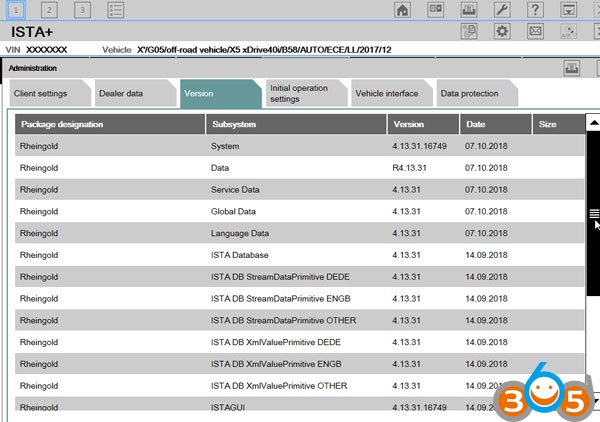This screenshot has height=422, width=600.
Task: Open the operations list icon
Action: [116, 10]
